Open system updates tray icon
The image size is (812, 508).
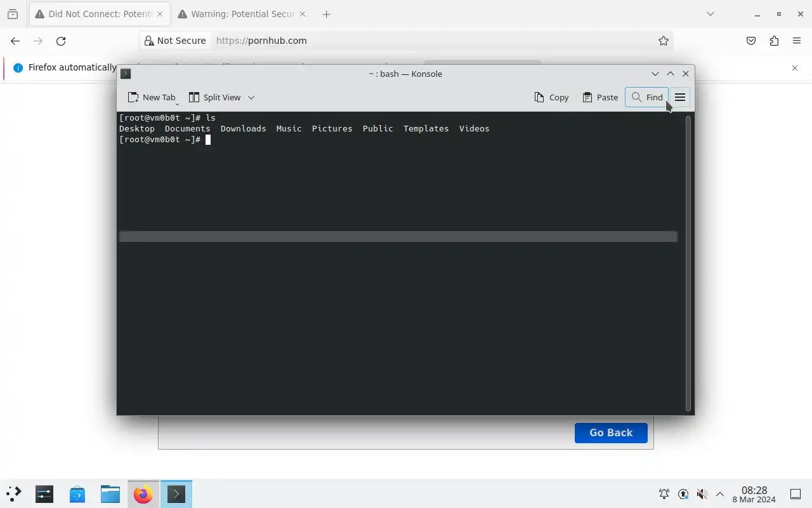coord(683,494)
